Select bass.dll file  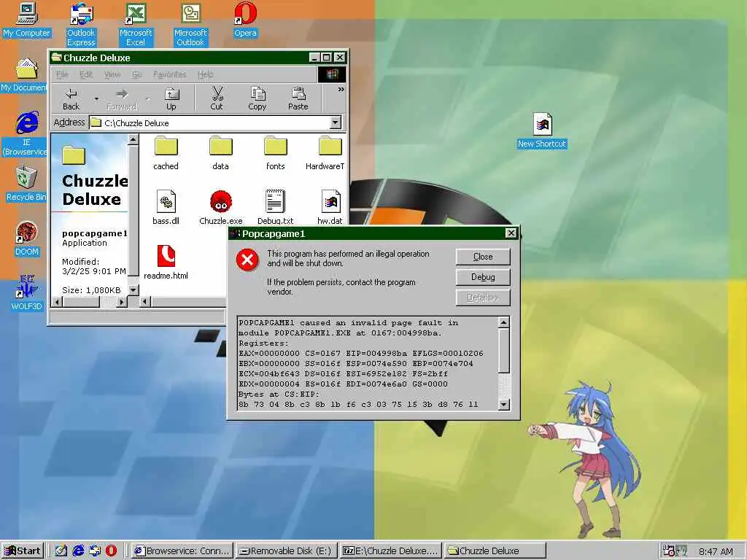point(166,207)
